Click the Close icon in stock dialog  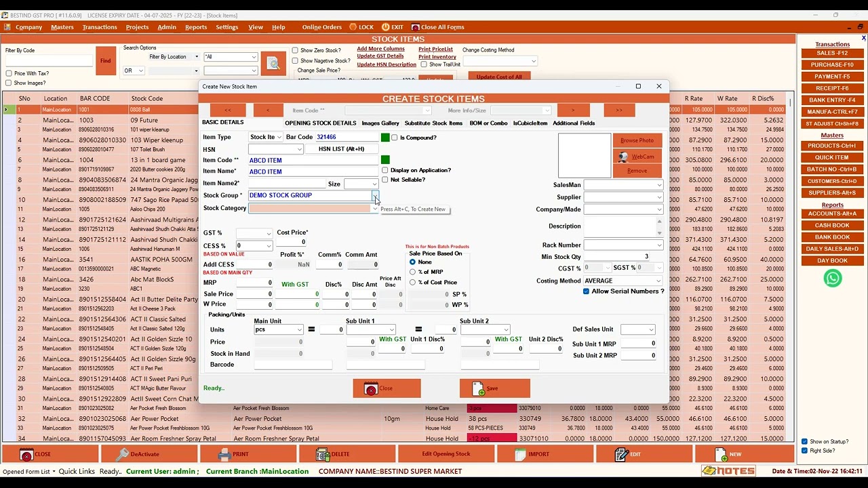pyautogui.click(x=371, y=388)
